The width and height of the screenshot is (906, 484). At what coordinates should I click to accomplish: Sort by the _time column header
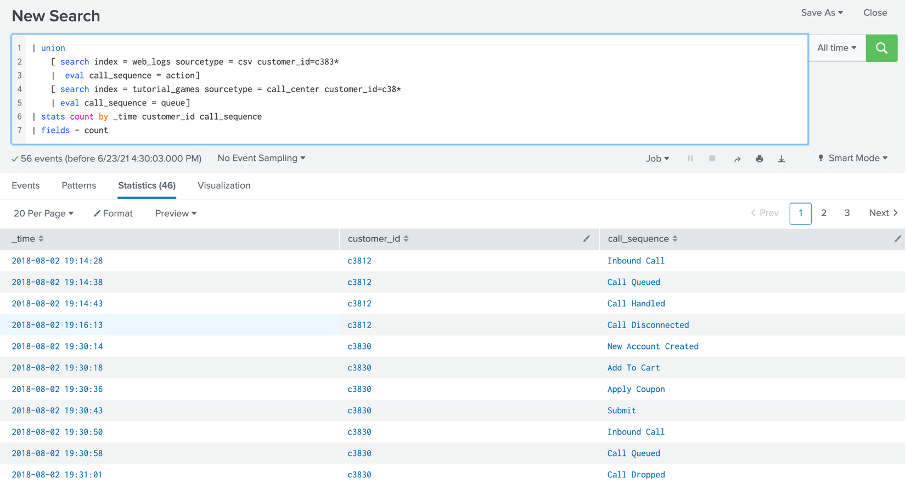[28, 239]
